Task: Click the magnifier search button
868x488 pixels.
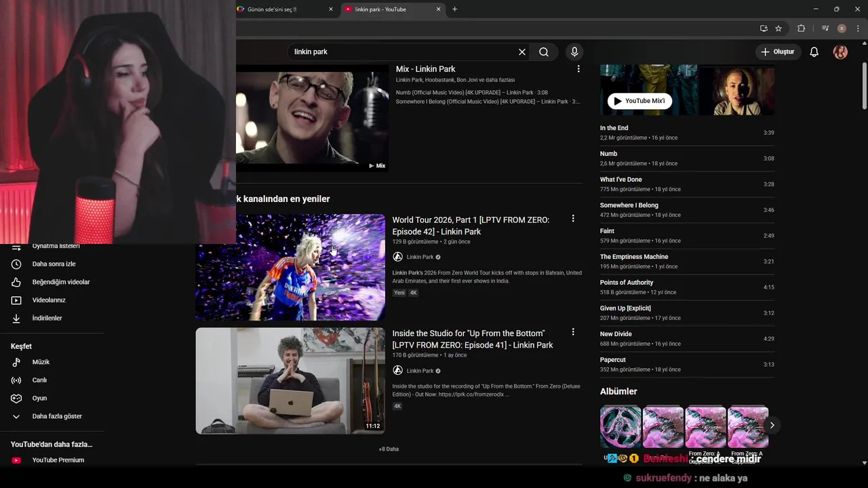Action: [544, 52]
